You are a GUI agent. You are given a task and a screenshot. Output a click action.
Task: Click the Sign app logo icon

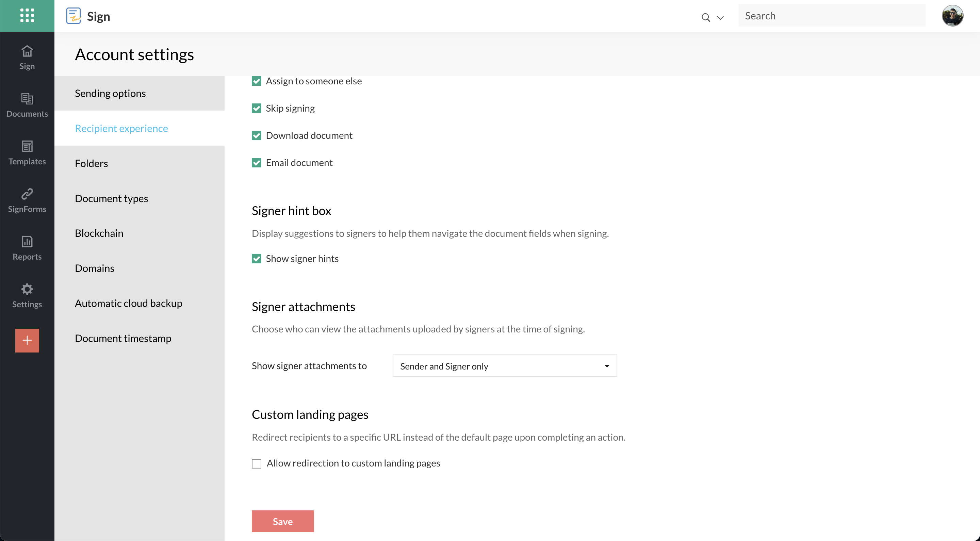point(73,16)
